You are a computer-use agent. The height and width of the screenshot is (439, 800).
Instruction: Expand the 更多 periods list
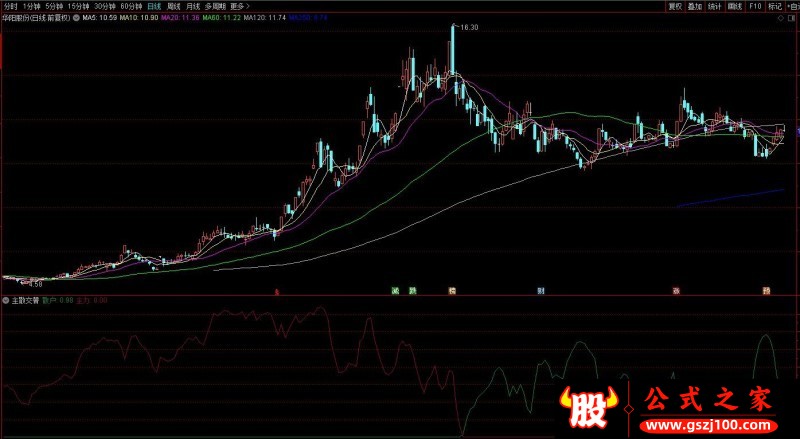(240, 6)
